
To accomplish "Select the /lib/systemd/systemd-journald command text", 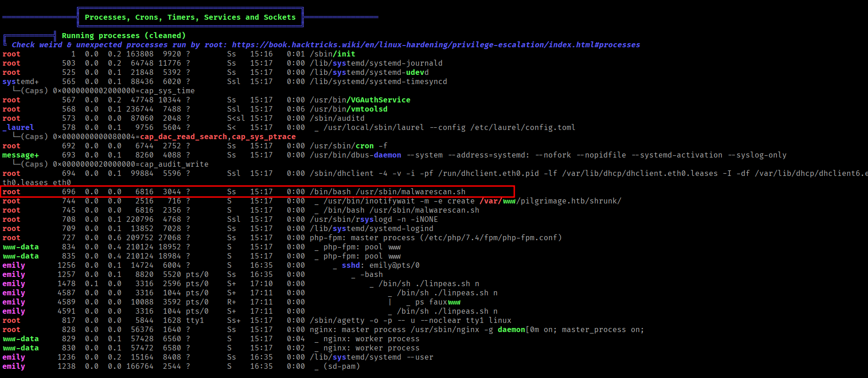I will pos(376,63).
